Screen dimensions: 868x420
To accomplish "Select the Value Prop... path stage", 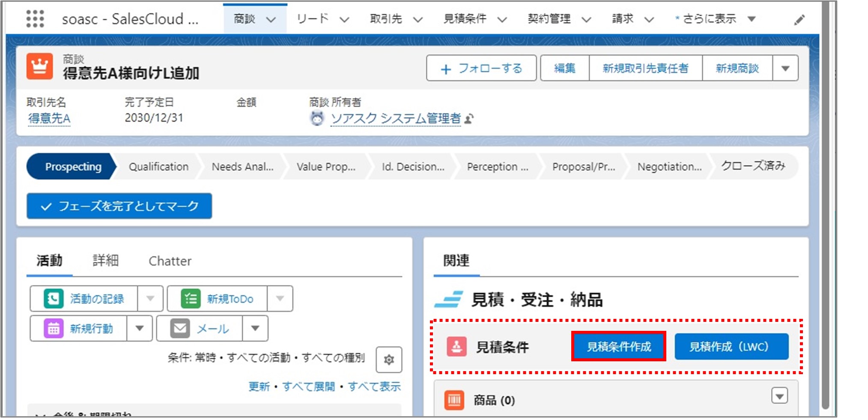I will pos(326,166).
